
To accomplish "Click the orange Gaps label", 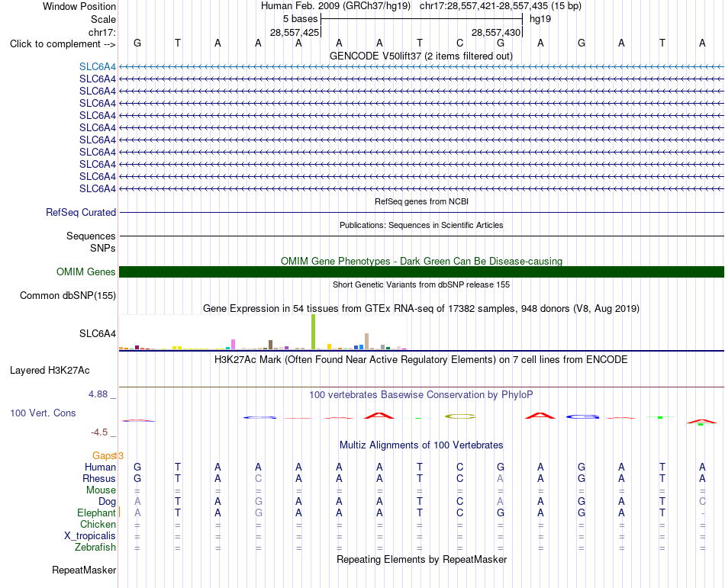I will point(104,456).
